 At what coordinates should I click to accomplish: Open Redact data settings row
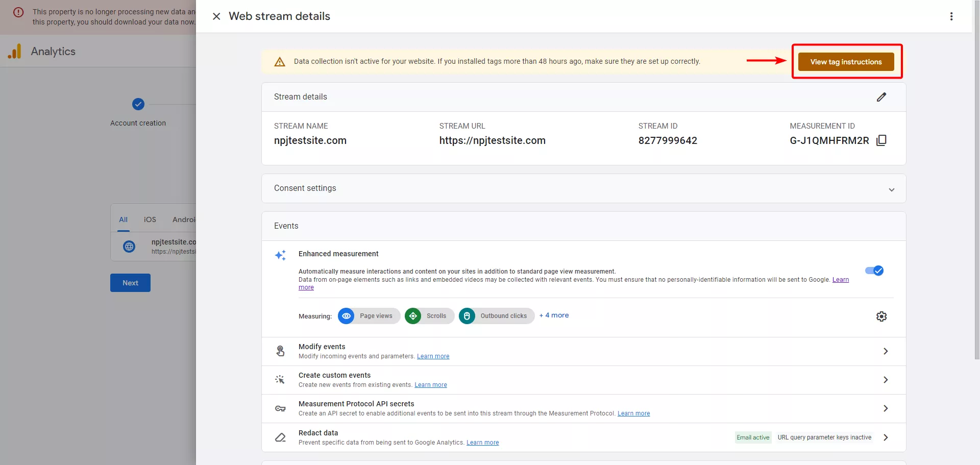583,437
